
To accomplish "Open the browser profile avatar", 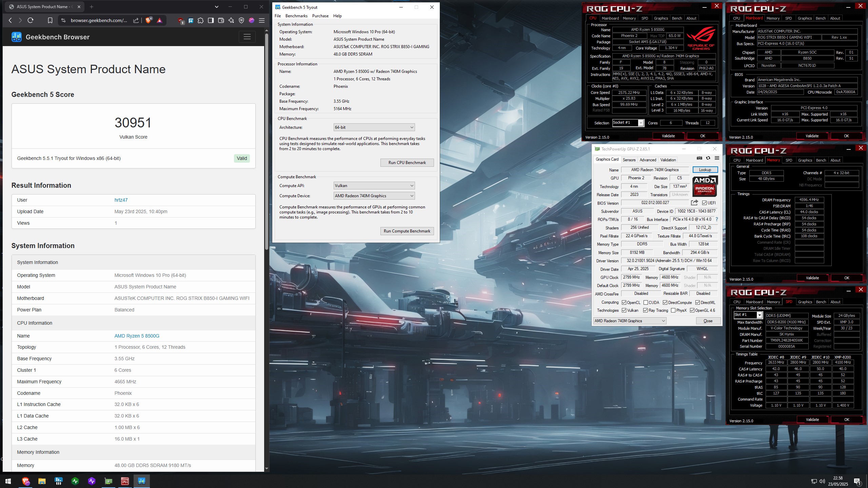I will click(x=252, y=20).
